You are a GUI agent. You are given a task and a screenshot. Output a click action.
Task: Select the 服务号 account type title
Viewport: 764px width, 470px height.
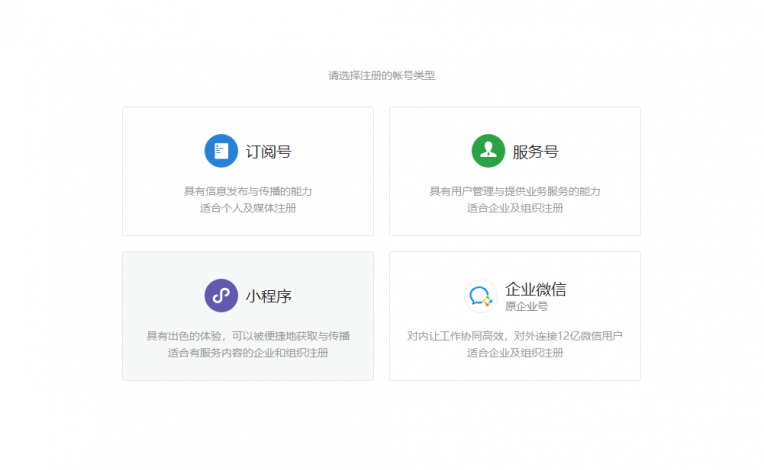(x=535, y=152)
